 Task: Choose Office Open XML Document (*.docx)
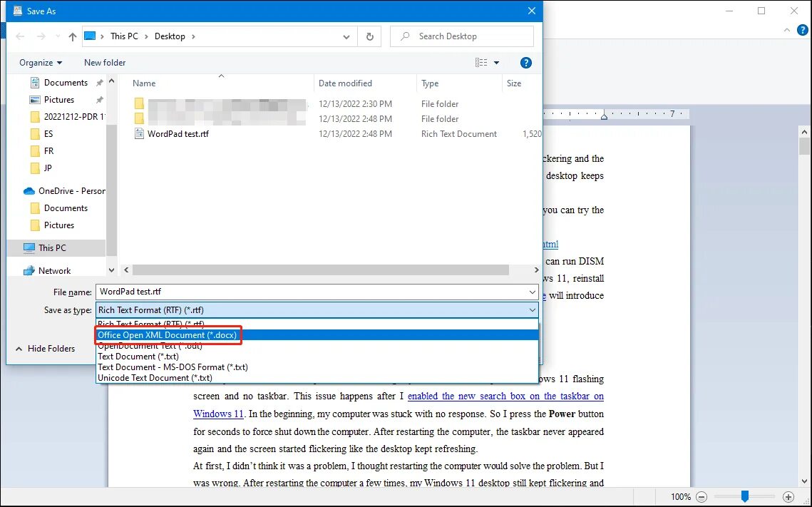click(317, 335)
